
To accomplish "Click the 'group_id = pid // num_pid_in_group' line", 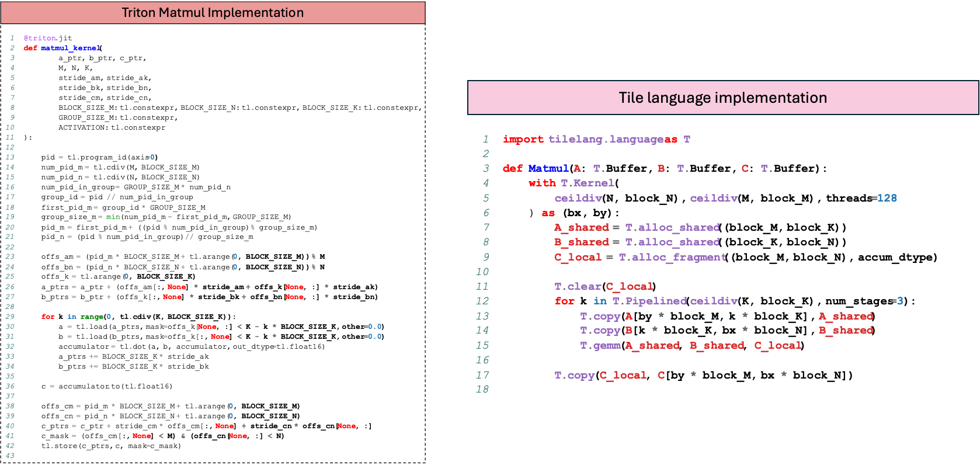I will [x=117, y=197].
